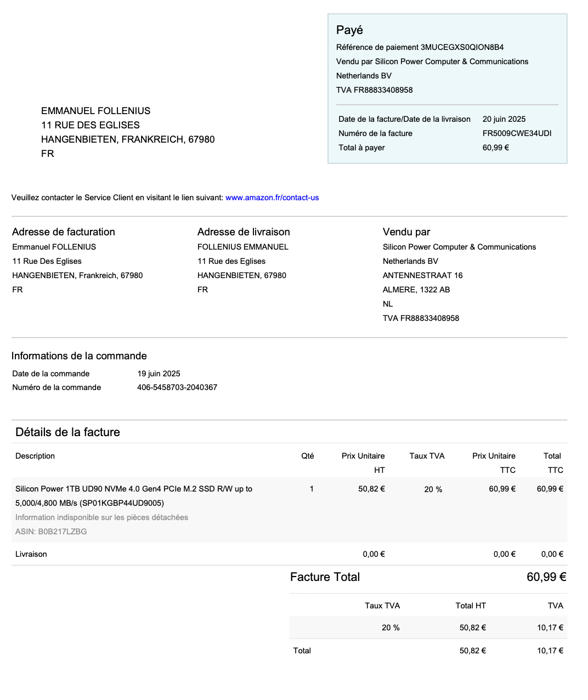Screen dimensions: 588x700
Task: Click the seller TVA number under ALMERE address
Action: coord(421,318)
